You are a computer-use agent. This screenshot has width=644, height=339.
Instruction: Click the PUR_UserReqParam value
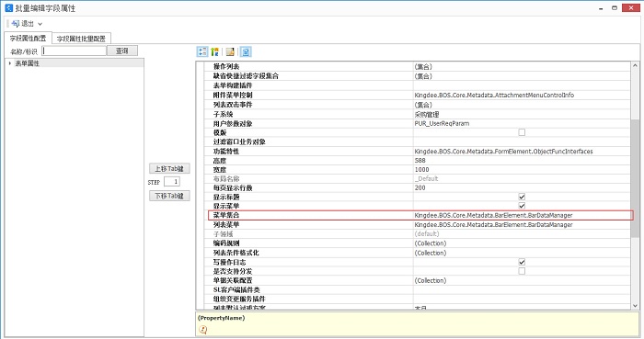[442, 123]
